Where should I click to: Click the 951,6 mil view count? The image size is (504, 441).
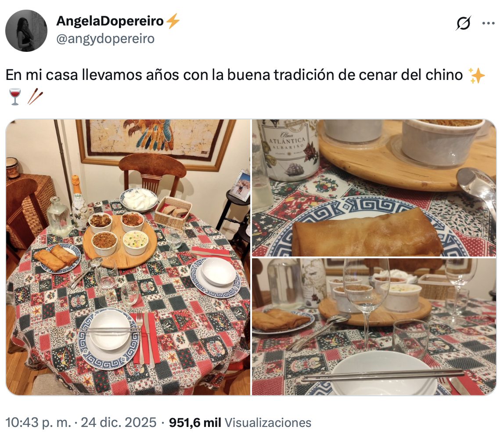click(195, 423)
